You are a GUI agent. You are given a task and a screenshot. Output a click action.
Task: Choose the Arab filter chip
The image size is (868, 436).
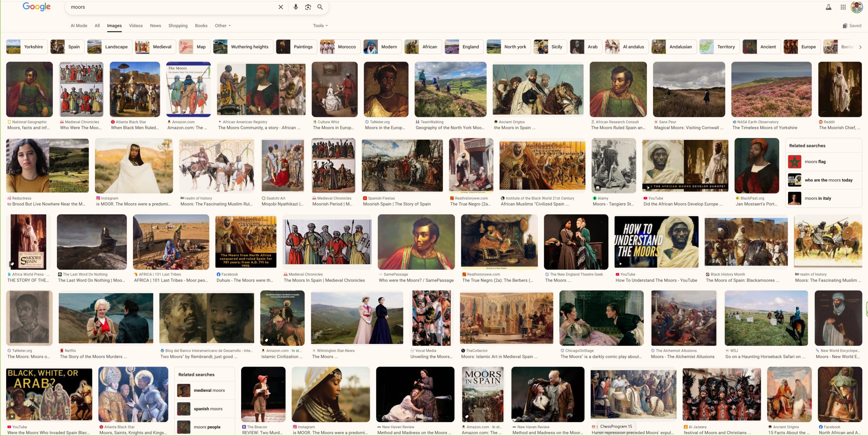586,47
